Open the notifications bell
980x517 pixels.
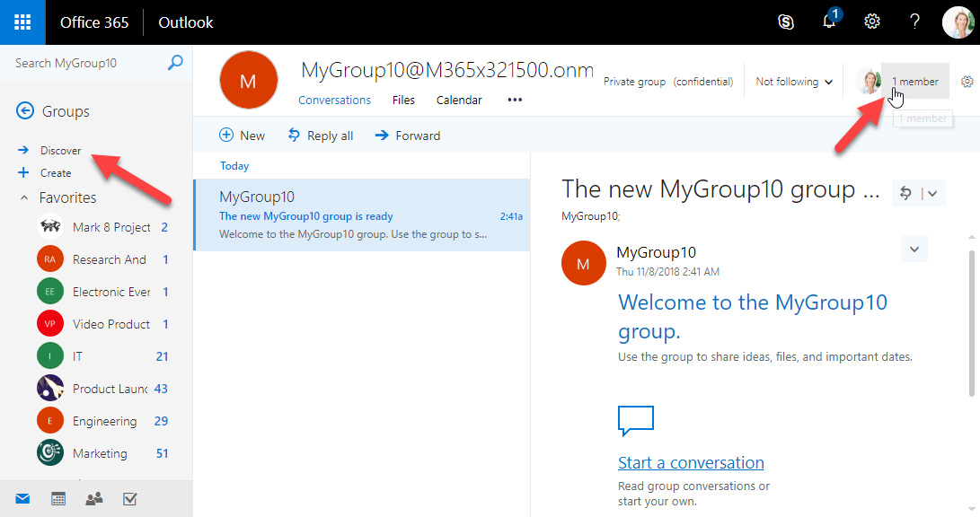click(x=830, y=22)
